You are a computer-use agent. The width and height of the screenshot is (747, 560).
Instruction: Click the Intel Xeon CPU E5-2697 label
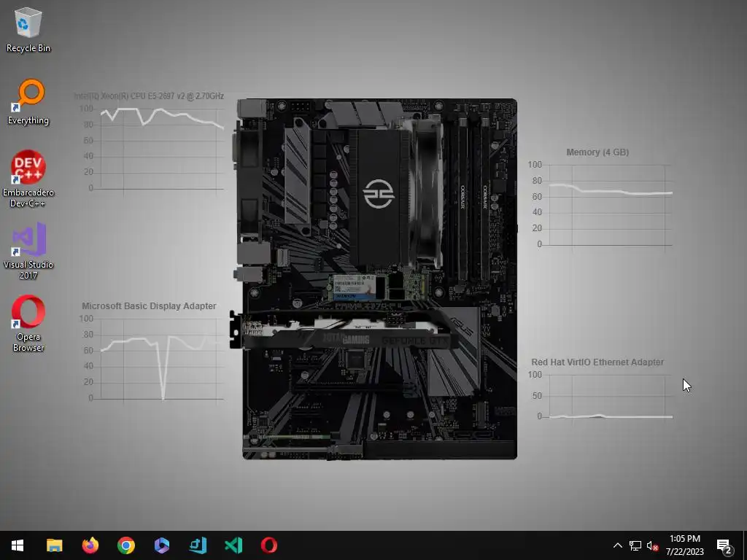point(149,96)
